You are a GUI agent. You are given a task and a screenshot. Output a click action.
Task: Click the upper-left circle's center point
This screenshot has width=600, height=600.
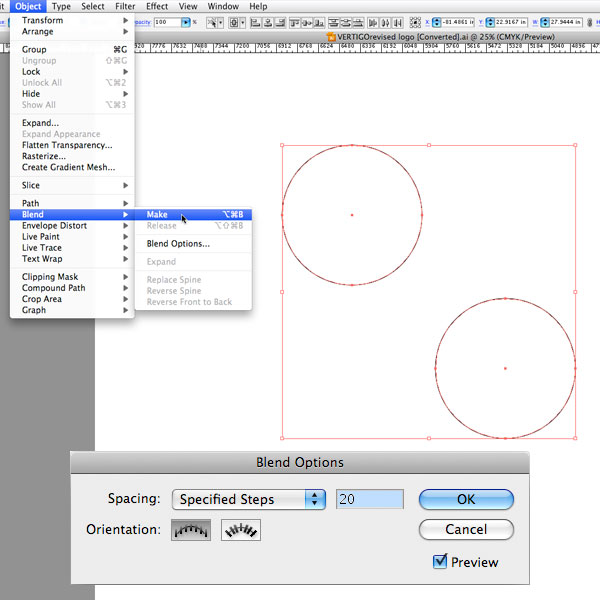click(352, 215)
